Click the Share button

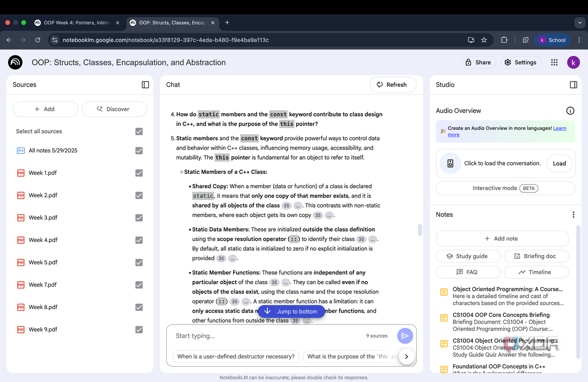pos(478,62)
